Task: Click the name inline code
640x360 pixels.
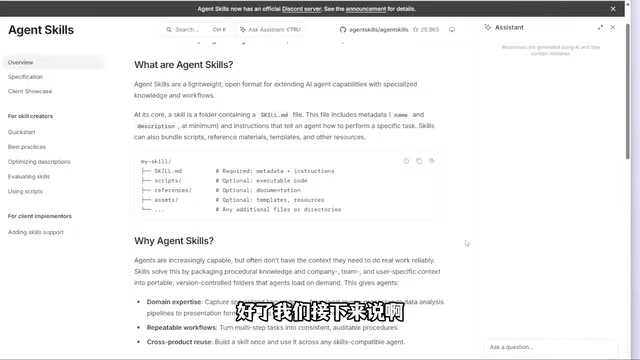Action: 401,115
